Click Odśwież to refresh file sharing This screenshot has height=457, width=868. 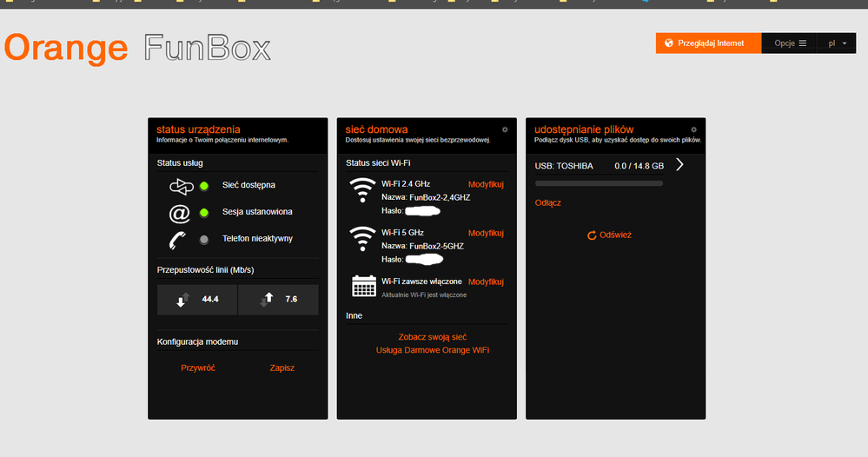pyautogui.click(x=609, y=235)
